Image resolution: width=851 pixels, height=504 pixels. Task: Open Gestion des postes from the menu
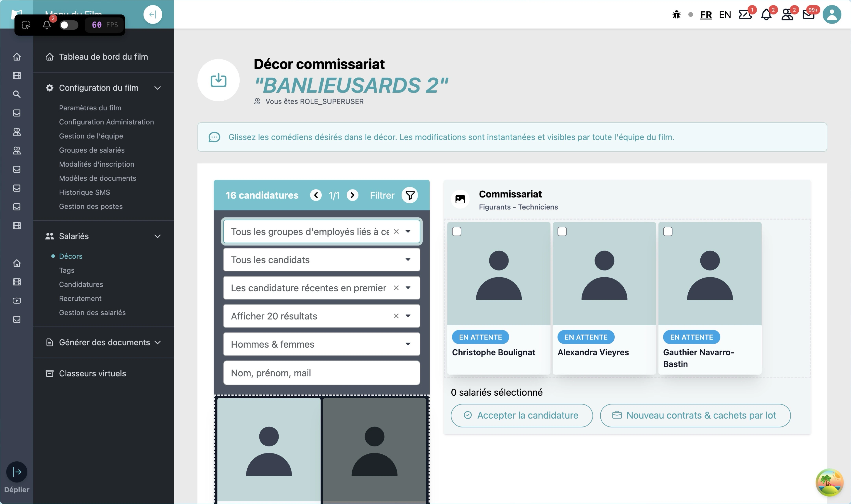point(91,206)
